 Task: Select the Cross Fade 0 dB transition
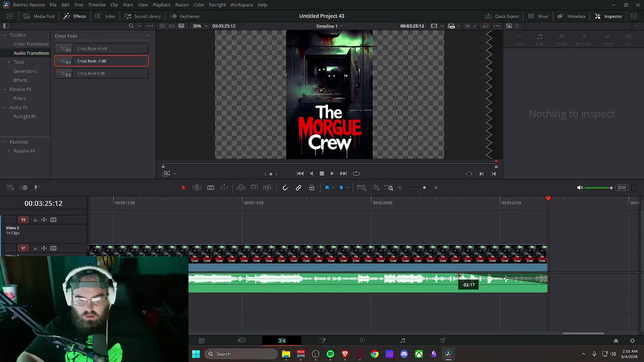click(x=102, y=73)
